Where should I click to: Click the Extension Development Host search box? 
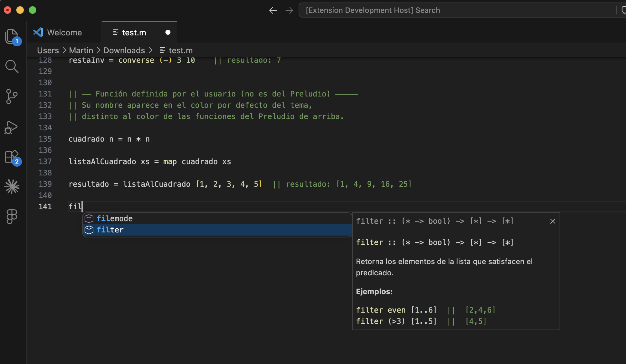coord(457,10)
